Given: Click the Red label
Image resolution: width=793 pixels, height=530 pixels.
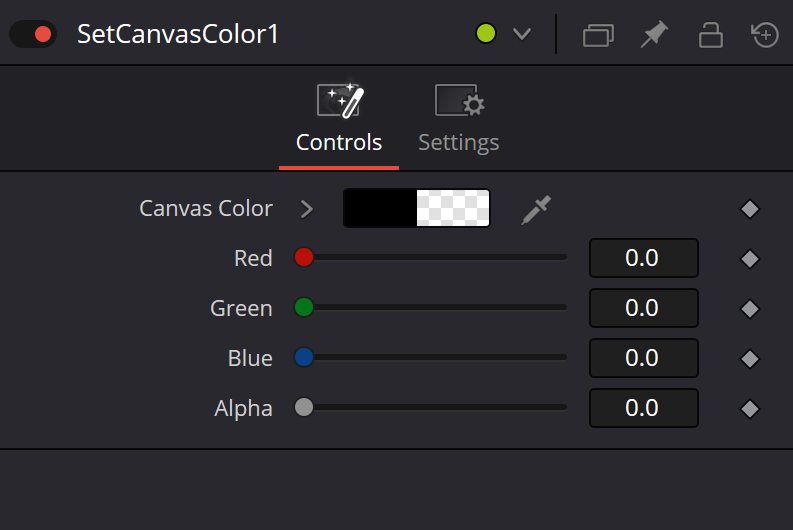Looking at the screenshot, I should tap(253, 258).
